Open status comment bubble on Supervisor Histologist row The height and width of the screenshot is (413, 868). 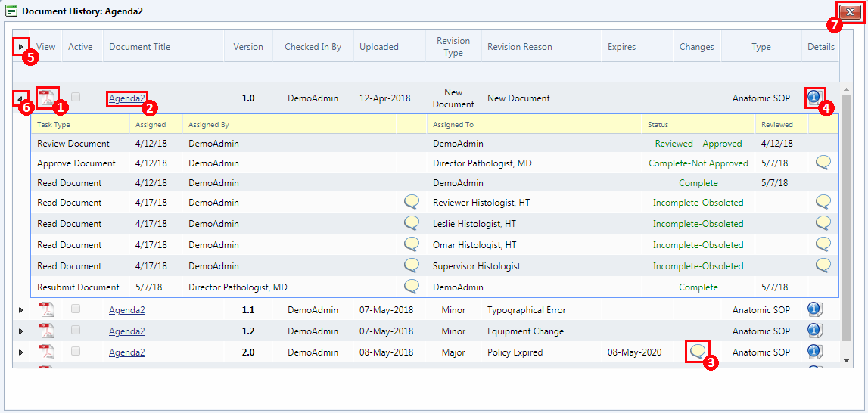[823, 265]
